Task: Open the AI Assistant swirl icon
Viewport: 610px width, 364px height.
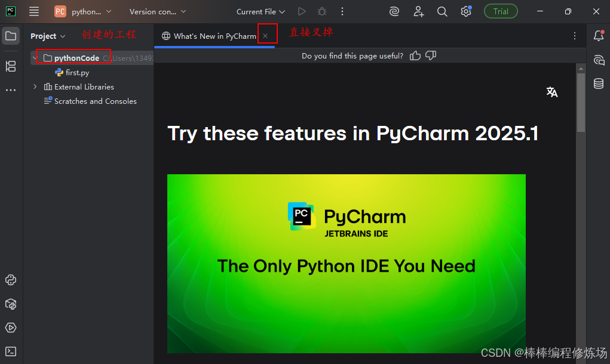Action: [394, 12]
